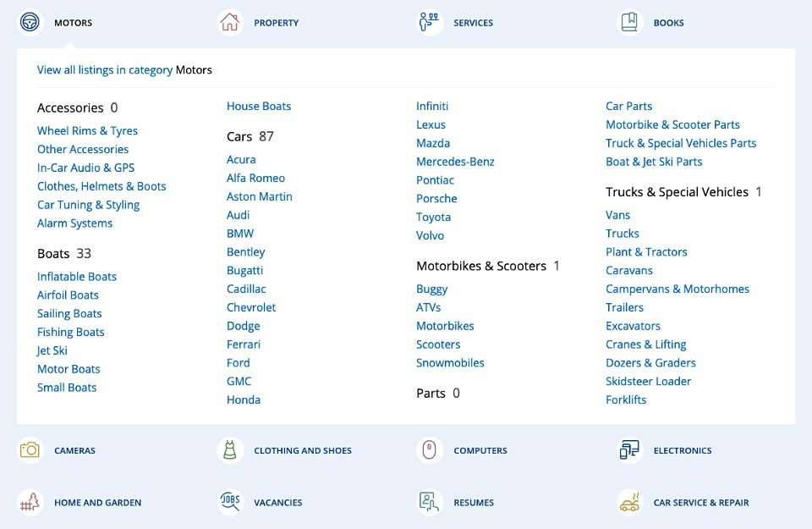
Task: Select Sailing Boats link
Action: (x=69, y=313)
